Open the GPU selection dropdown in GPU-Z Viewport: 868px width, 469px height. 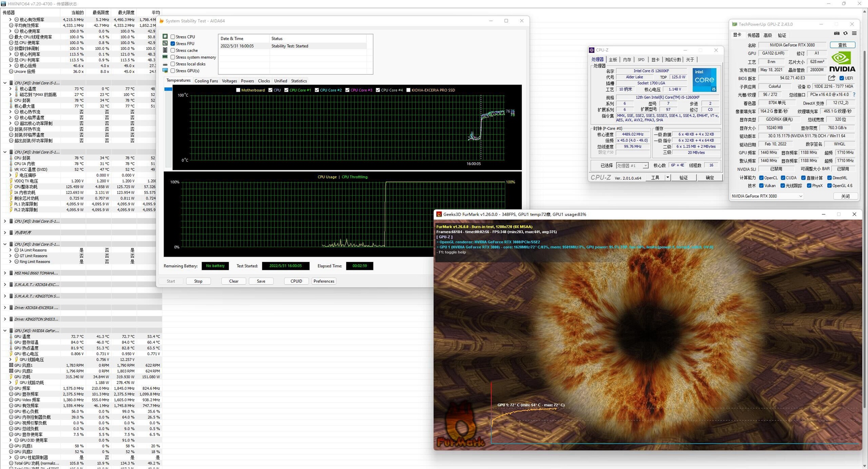point(800,196)
